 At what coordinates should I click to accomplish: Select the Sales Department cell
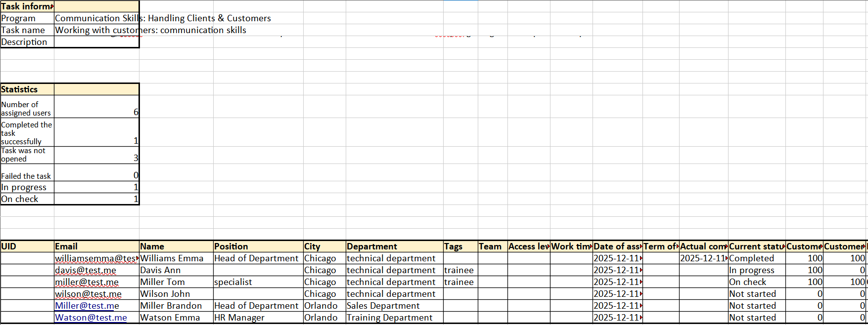pyautogui.click(x=394, y=306)
